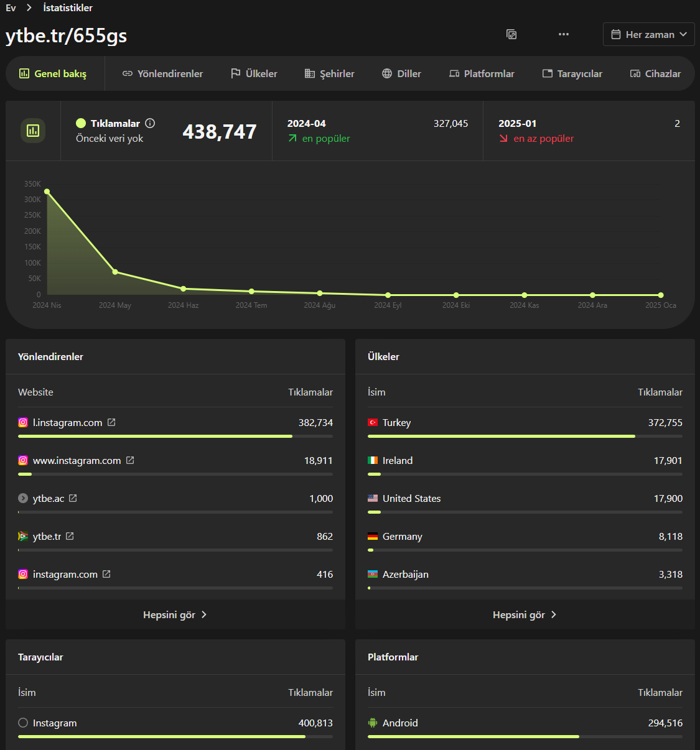Switch to the Platformlar tab
This screenshot has height=750, width=700.
click(x=482, y=73)
